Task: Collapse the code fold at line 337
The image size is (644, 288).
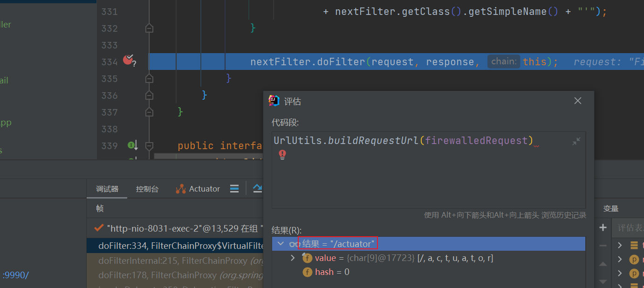Action: [149, 112]
